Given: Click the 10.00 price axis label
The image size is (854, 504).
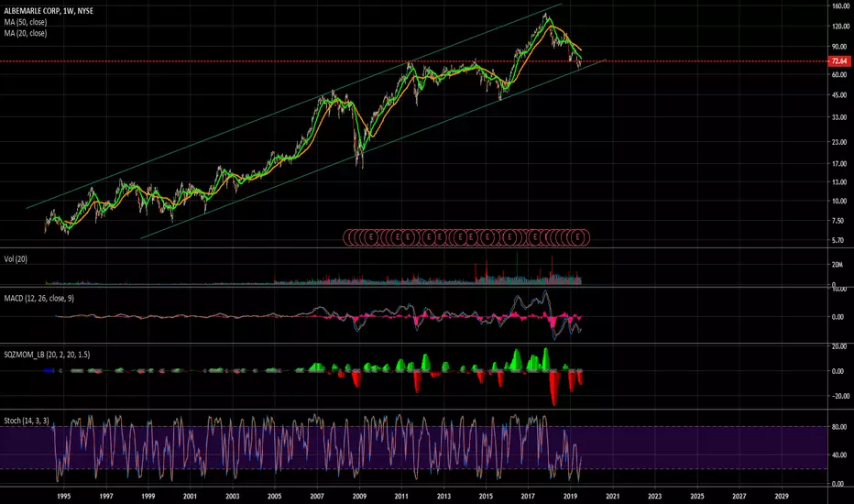Looking at the screenshot, I should 840,201.
